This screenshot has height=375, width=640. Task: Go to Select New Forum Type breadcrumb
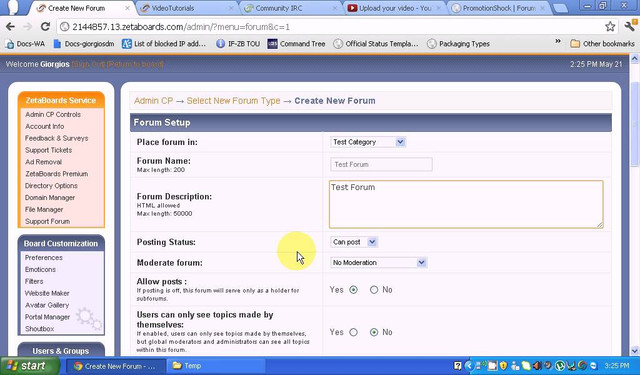coord(233,101)
